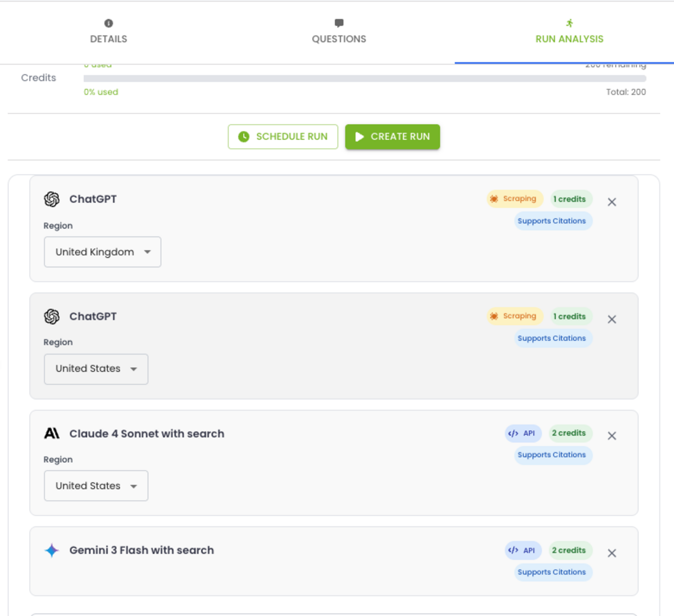The image size is (674, 616).
Task: Click the API badge on Claude card
Action: coord(523,433)
